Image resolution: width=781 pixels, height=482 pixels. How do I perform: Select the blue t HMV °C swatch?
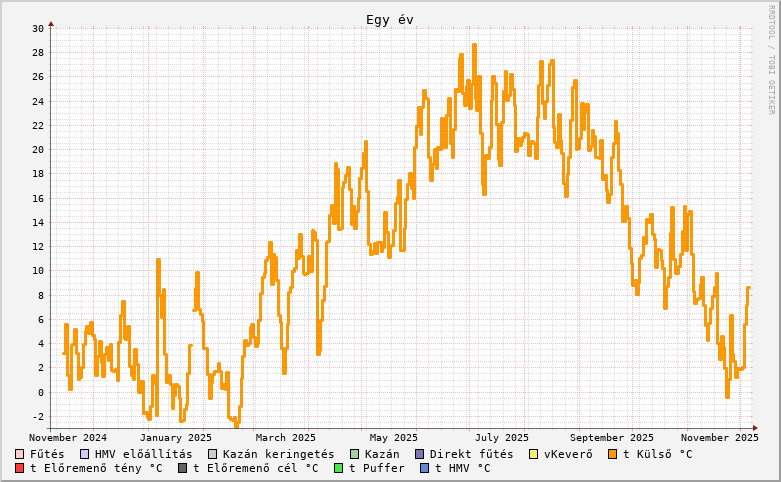pos(424,468)
